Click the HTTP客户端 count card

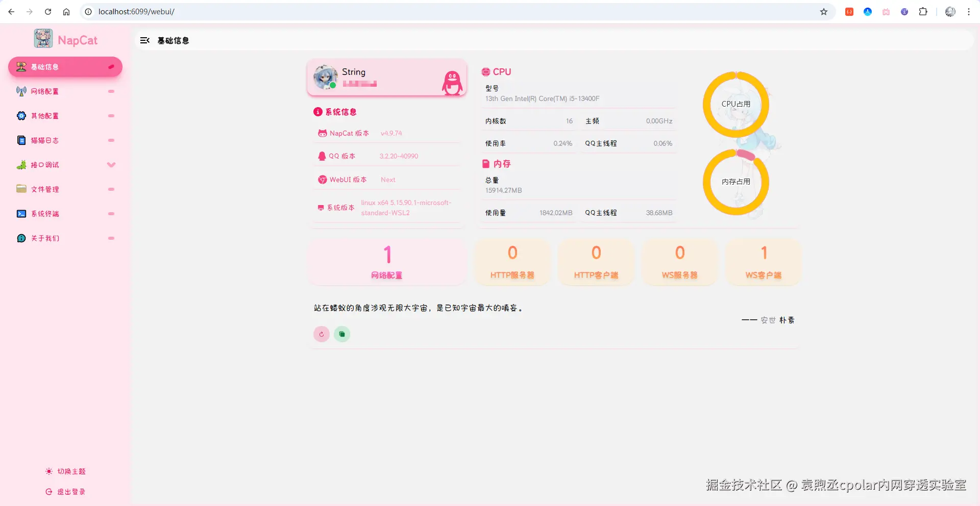[596, 262]
